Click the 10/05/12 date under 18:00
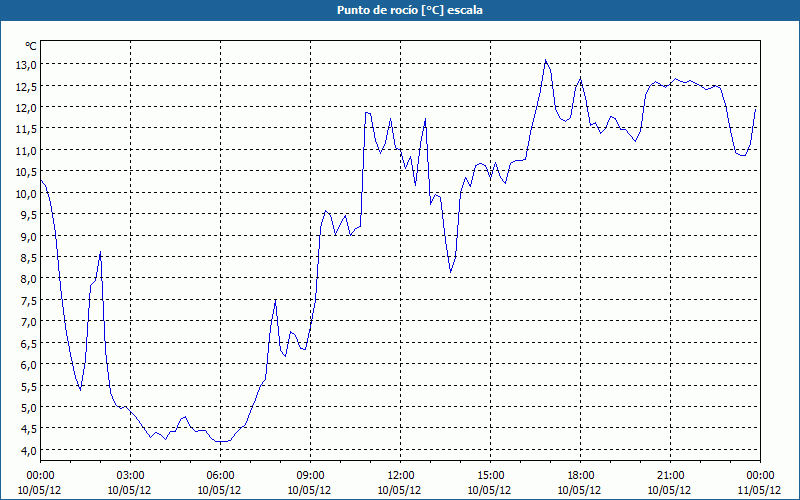800x500 pixels. (579, 490)
